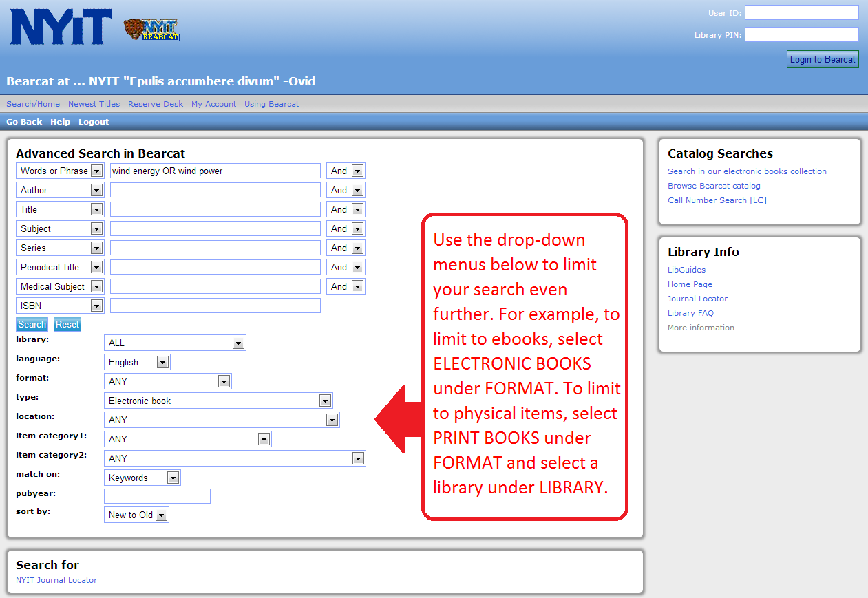The image size is (868, 598).
Task: Click the Periodical Title text input field
Action: click(215, 267)
